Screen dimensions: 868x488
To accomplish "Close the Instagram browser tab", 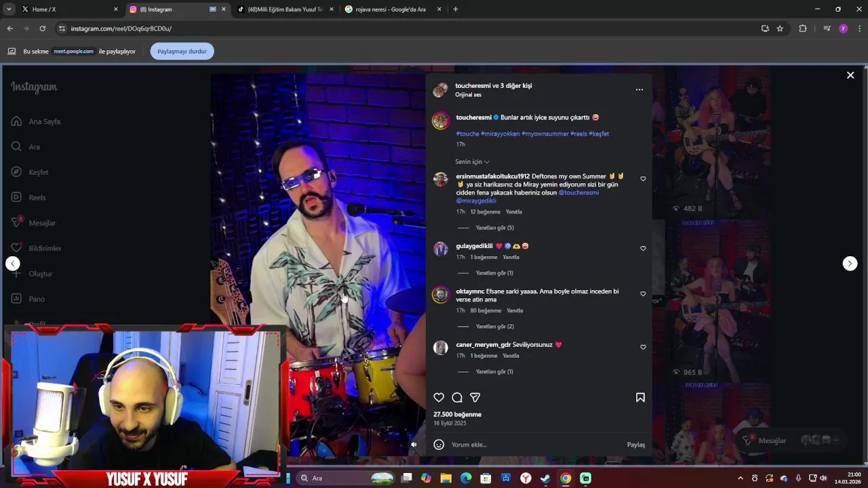I will [x=224, y=9].
